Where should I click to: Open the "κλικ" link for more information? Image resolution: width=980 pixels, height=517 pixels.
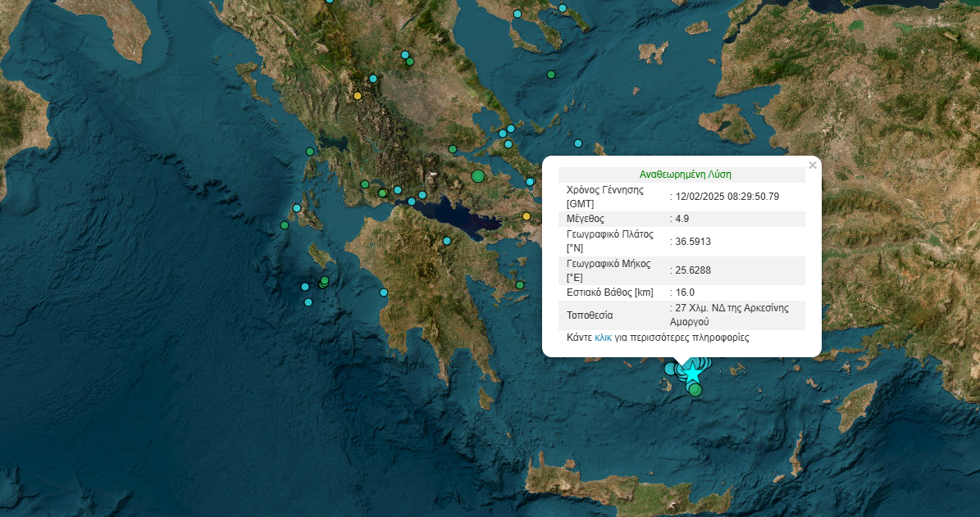[603, 338]
